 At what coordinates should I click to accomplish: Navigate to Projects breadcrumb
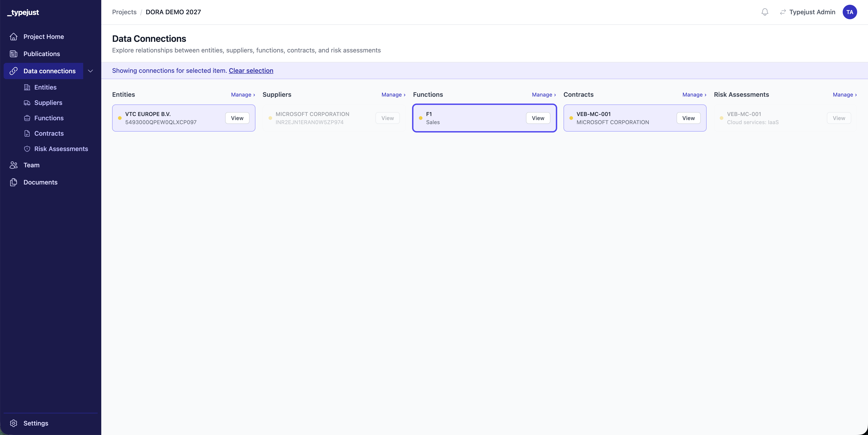(x=124, y=12)
